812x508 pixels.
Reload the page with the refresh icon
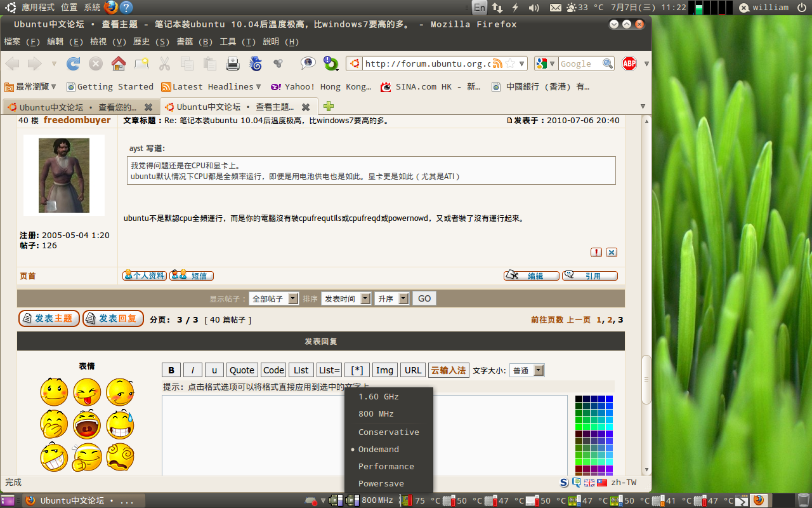[x=74, y=63]
